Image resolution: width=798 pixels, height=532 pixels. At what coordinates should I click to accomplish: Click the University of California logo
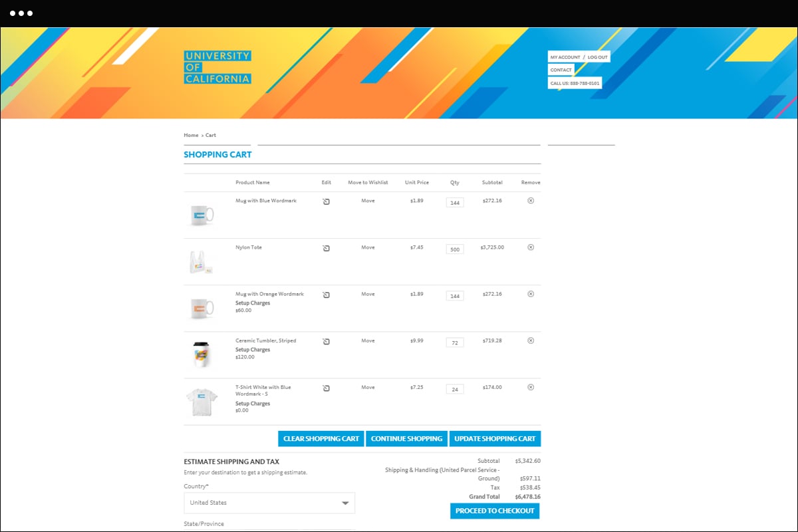(x=217, y=68)
